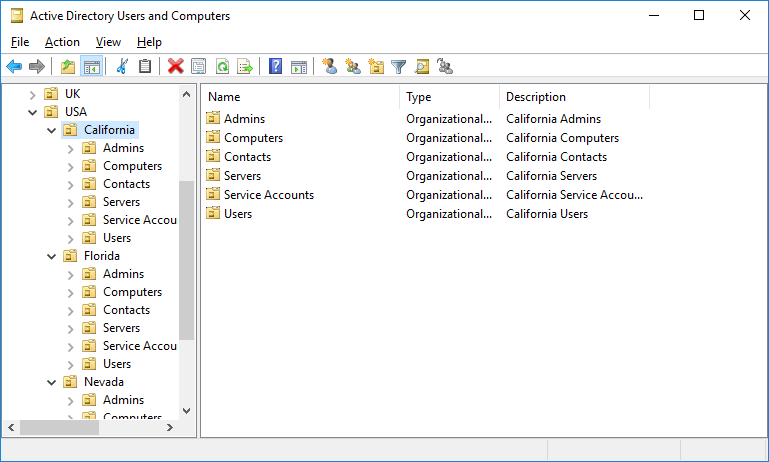Image resolution: width=769 pixels, height=462 pixels.
Task: Select California's Contacts in the tree
Action: [127, 184]
